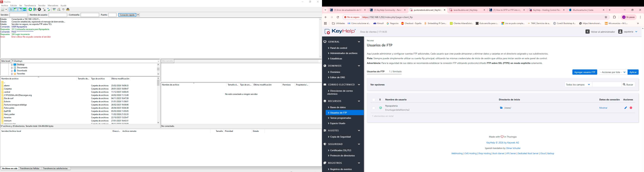Expand the 'Todos los campos' filter dropdown
The image size is (644, 172).
click(578, 85)
